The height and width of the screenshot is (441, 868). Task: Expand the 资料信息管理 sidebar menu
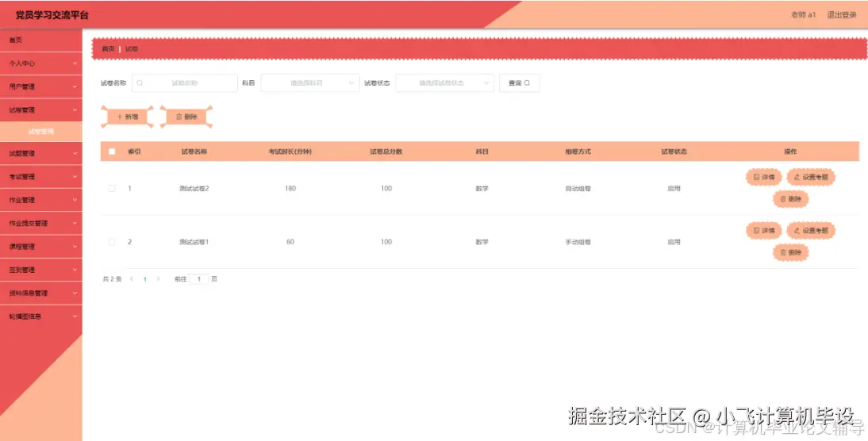(41, 293)
